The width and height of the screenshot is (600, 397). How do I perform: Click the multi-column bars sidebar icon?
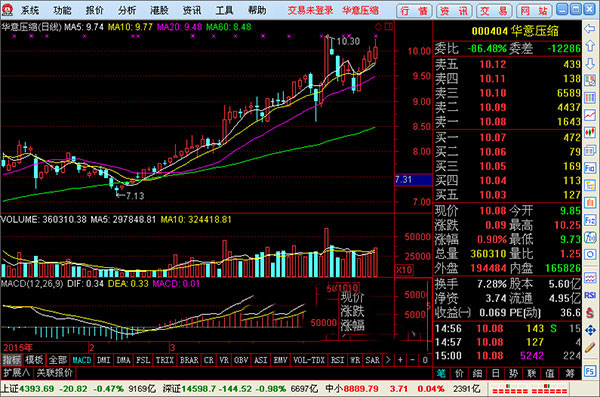(590, 98)
